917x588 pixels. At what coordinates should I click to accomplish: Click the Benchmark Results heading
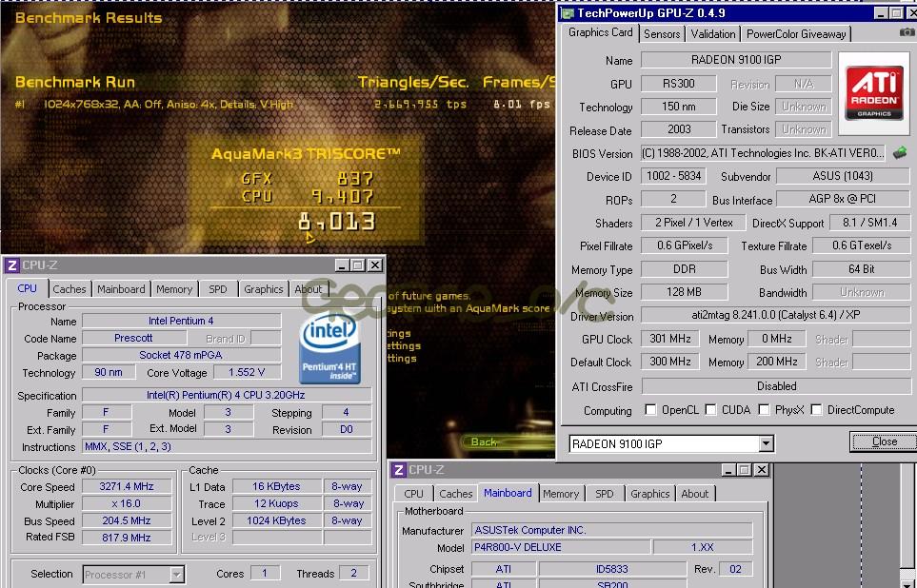(x=89, y=18)
